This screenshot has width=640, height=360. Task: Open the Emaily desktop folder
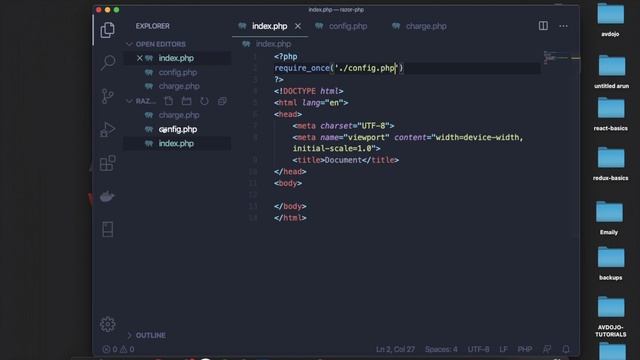609,218
